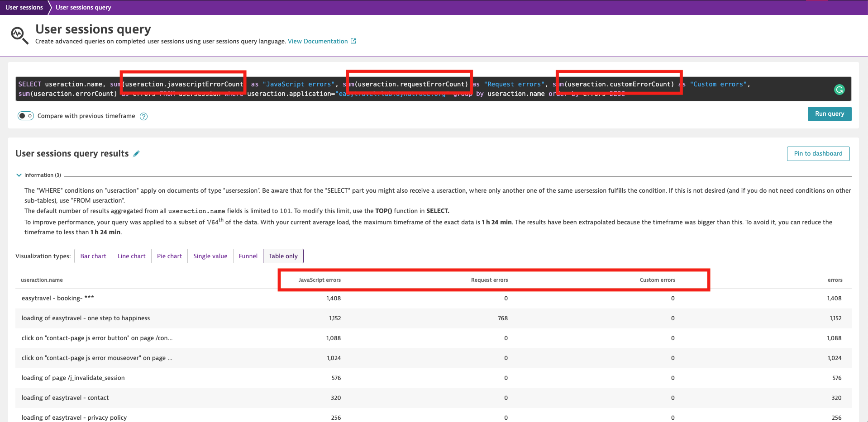Image resolution: width=868 pixels, height=422 pixels.
Task: Click the Run query button
Action: click(x=830, y=114)
